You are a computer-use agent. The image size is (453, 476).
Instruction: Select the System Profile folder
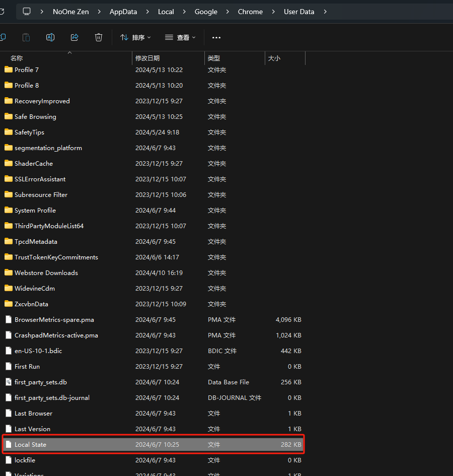click(35, 211)
